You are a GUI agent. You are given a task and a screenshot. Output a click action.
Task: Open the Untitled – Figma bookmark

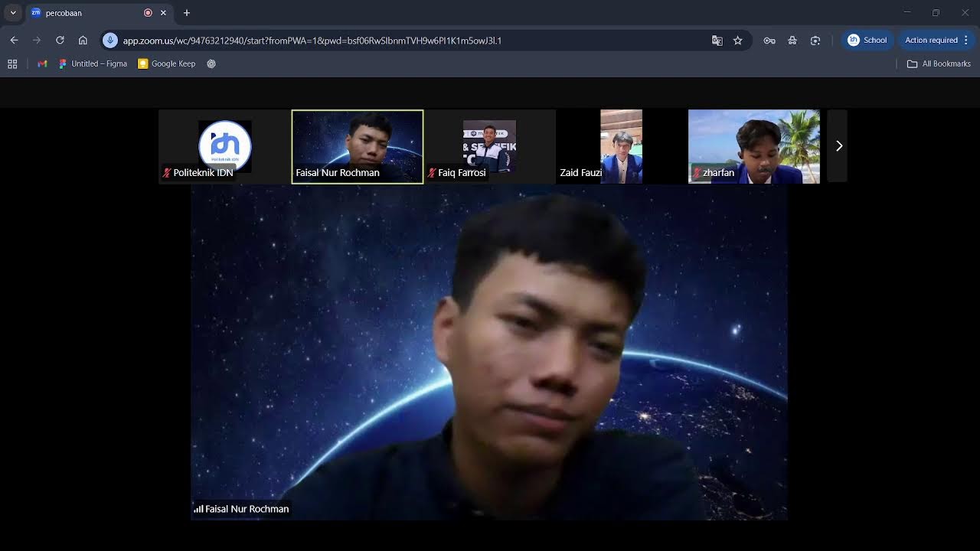(93, 64)
